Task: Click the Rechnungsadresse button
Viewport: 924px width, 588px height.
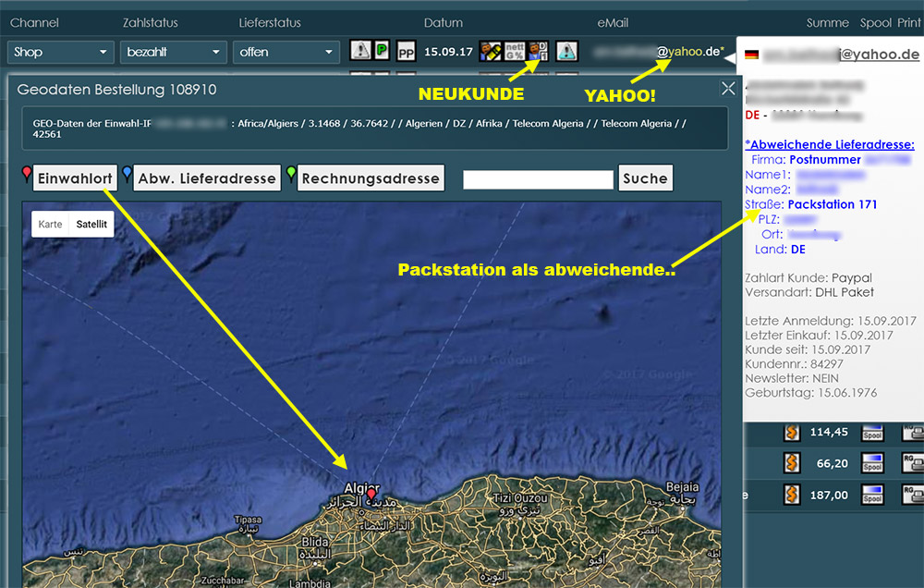Action: pyautogui.click(x=371, y=178)
